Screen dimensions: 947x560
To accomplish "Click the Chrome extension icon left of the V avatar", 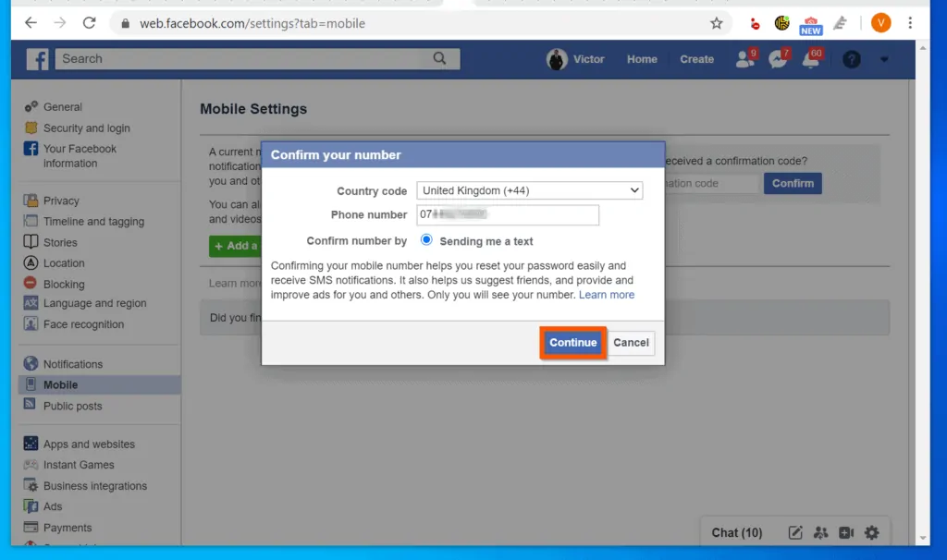I will point(840,23).
